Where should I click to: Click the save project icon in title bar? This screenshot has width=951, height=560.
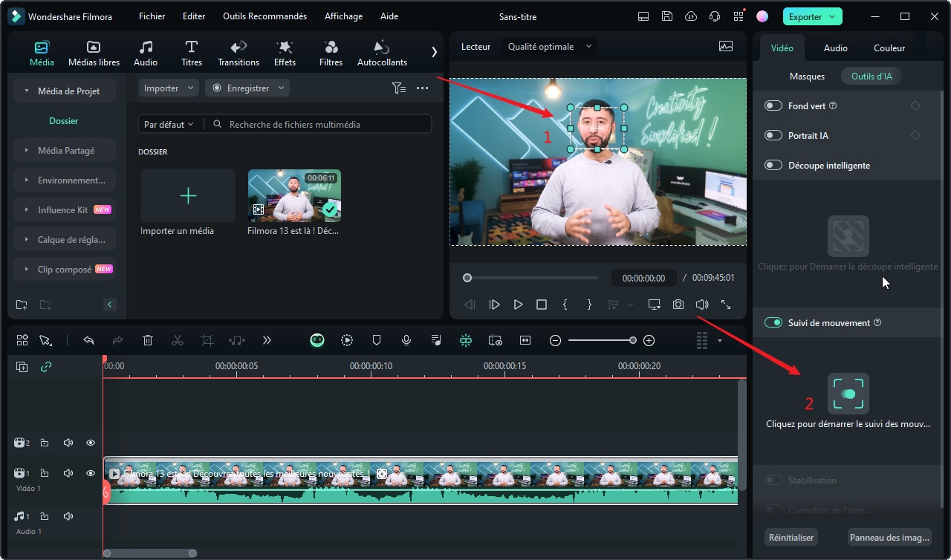pos(667,16)
